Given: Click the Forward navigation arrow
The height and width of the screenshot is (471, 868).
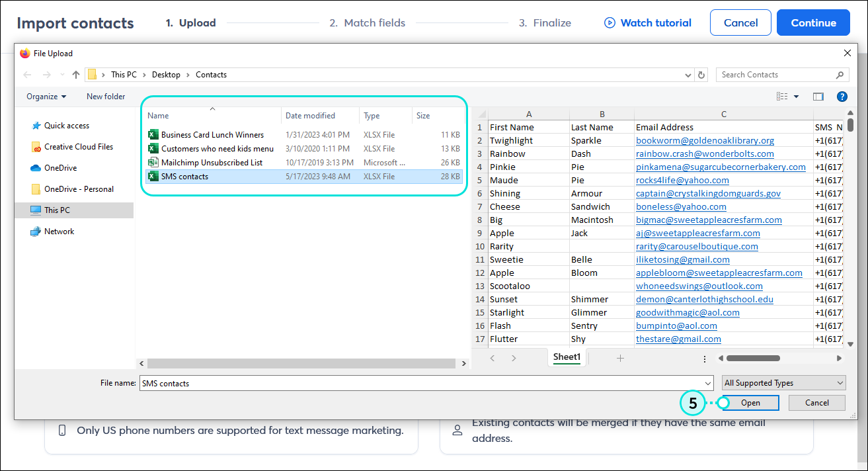Looking at the screenshot, I should 46,75.
